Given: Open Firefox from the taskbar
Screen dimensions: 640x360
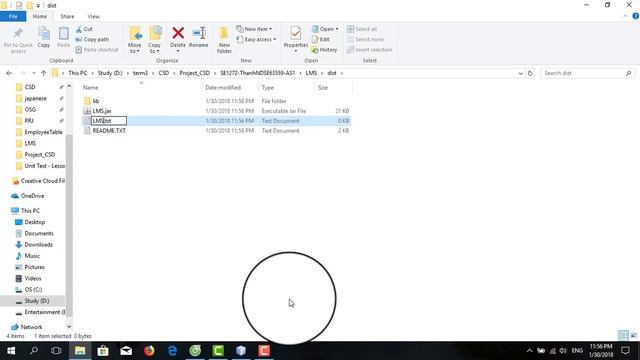Looking at the screenshot, I should pyautogui.click(x=149, y=351).
